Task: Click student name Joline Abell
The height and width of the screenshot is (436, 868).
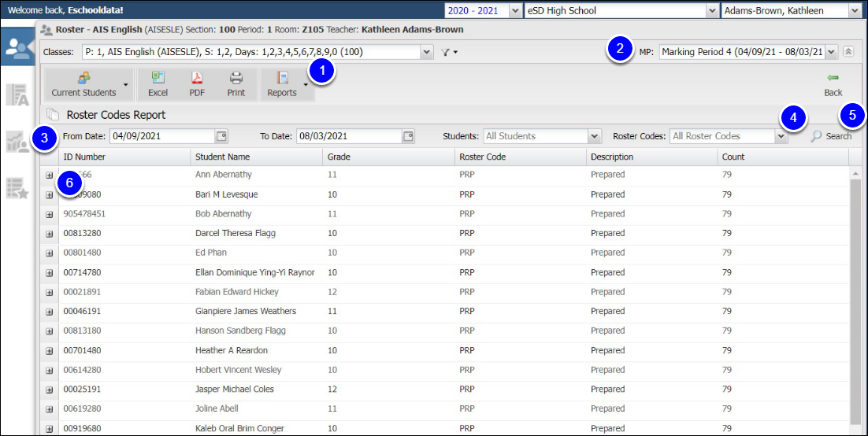Action: tap(217, 408)
